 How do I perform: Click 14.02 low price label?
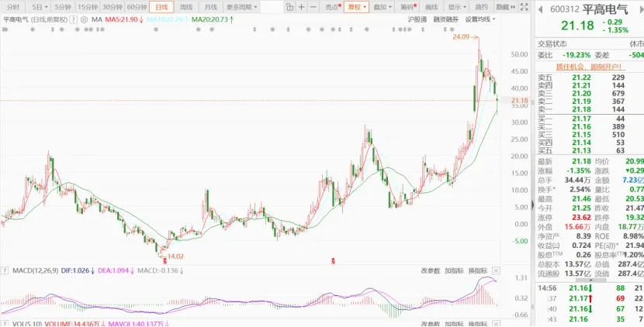point(175,256)
